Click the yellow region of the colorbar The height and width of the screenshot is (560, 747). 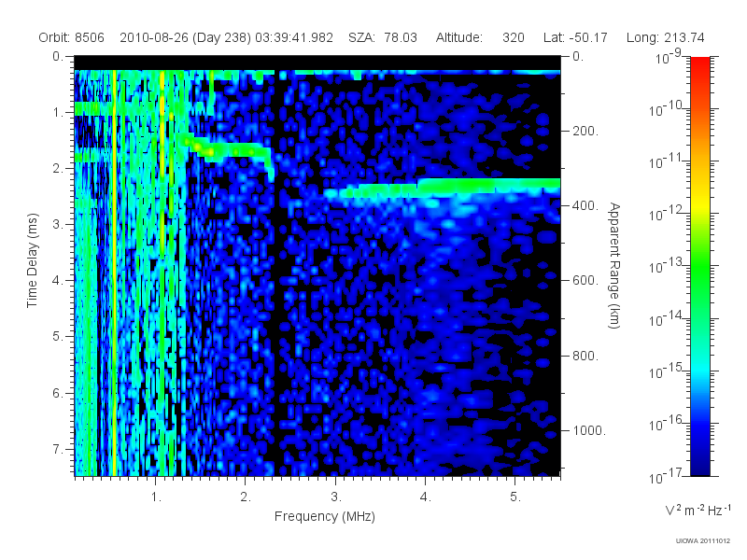(699, 203)
